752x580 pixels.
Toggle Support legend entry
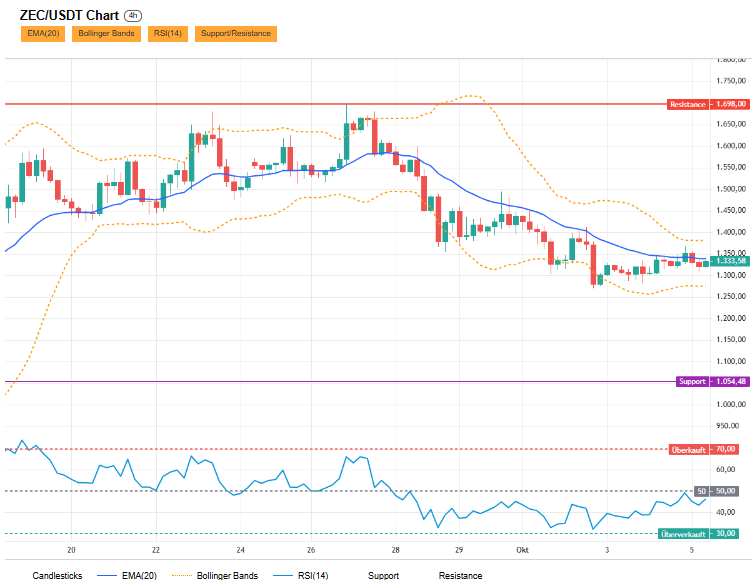pyautogui.click(x=383, y=575)
